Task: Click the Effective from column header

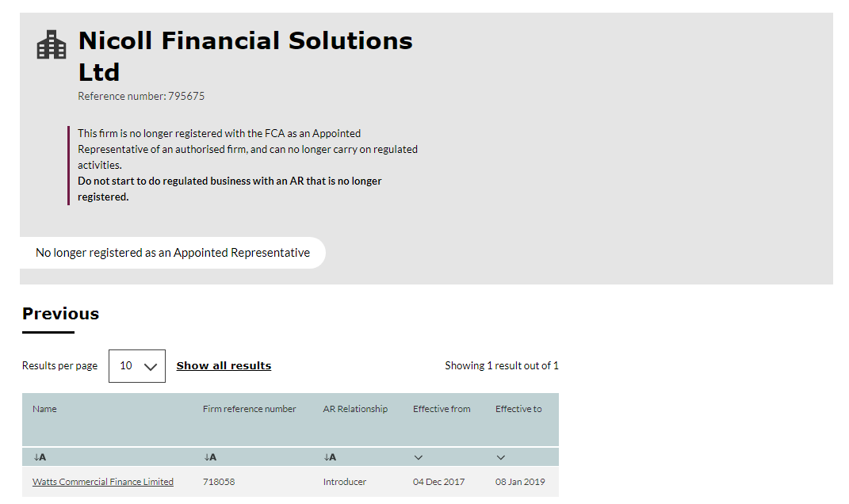Action: [x=442, y=409]
